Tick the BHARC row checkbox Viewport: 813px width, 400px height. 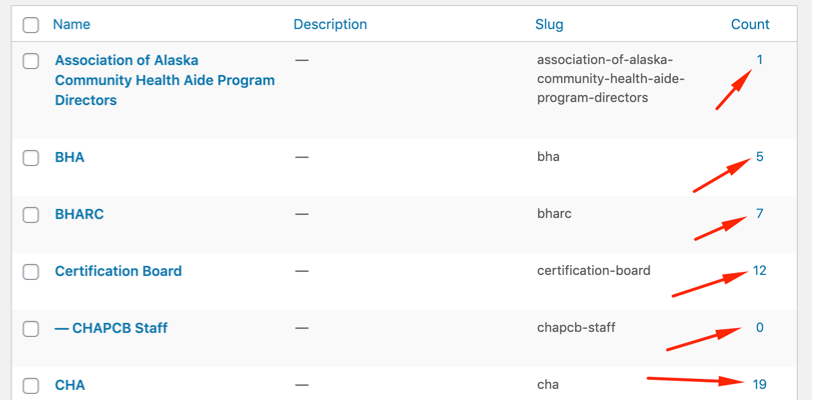tap(30, 214)
